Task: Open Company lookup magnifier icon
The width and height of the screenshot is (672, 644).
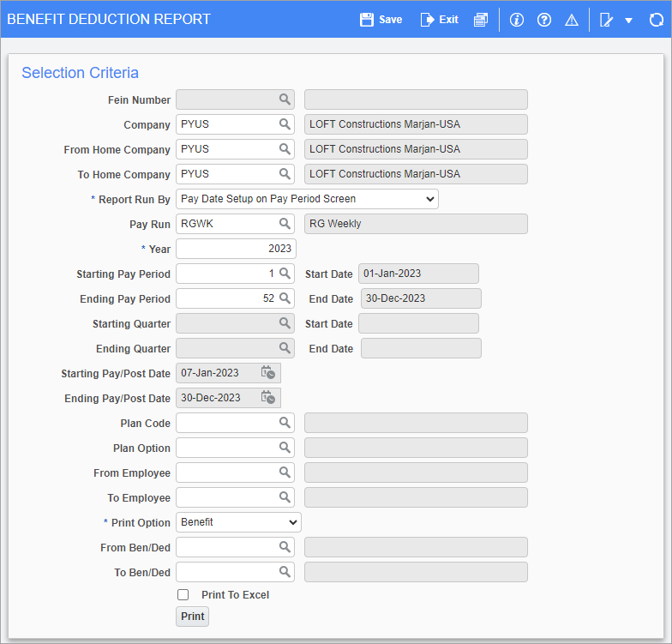Action: pyautogui.click(x=285, y=124)
